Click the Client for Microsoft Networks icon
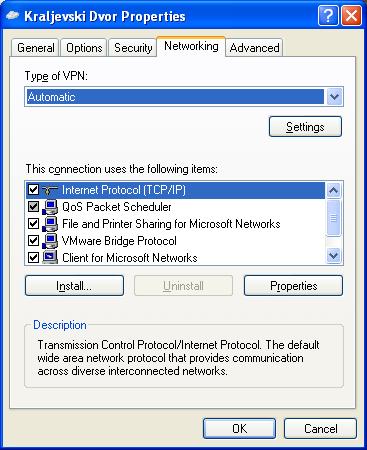The height and width of the screenshot is (450, 367). tap(50, 258)
